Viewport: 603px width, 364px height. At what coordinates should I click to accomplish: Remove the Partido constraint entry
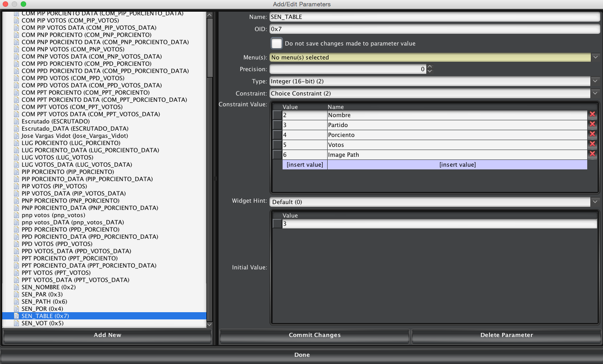pyautogui.click(x=592, y=125)
